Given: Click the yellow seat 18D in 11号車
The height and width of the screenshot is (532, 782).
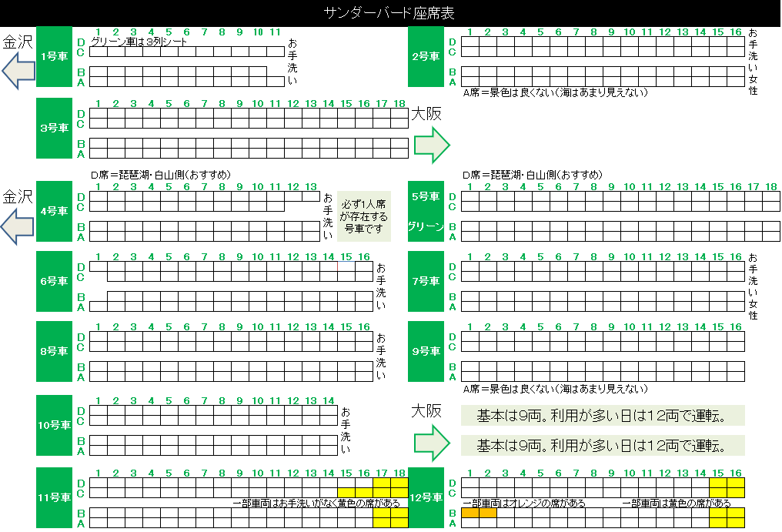Looking at the screenshot, I should tap(399, 483).
